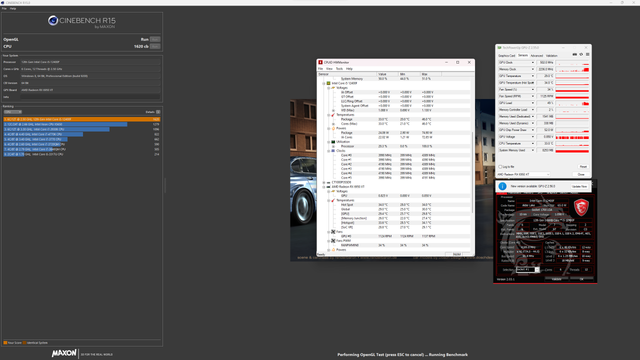Click the Info input field in Cinebench
The height and width of the screenshot is (360, 640).
point(90,97)
